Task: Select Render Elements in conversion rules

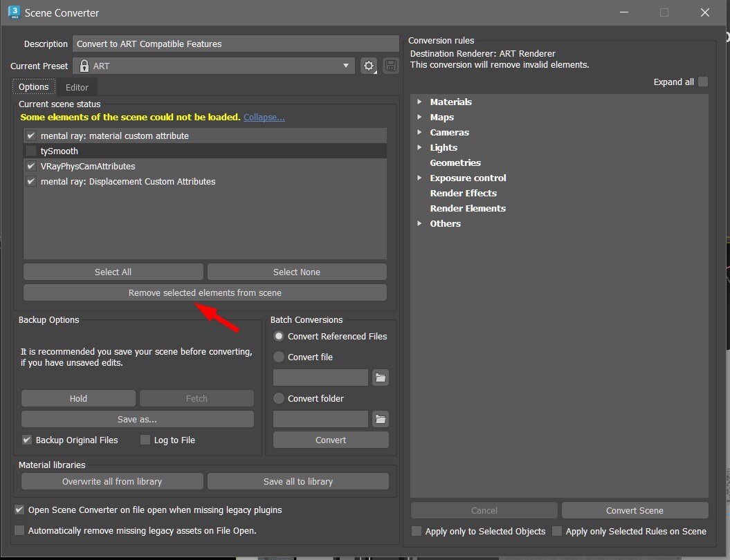Action: (468, 208)
